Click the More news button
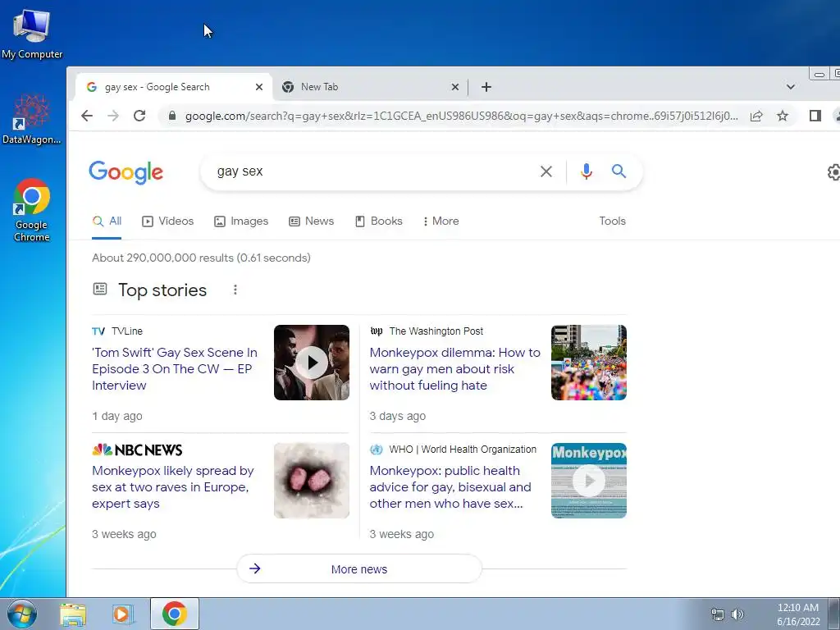Screen dimensions: 840x630 [359, 569]
